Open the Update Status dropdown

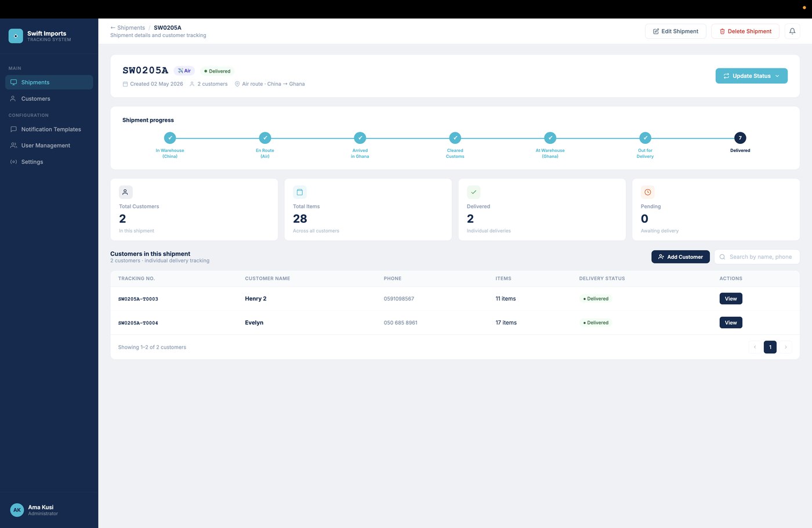[752, 76]
